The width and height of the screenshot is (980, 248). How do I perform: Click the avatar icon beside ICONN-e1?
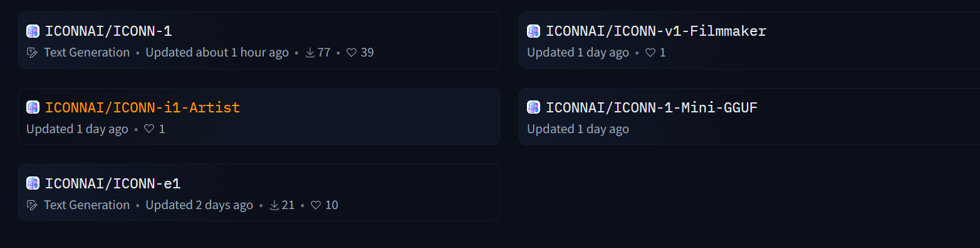pos(33,183)
